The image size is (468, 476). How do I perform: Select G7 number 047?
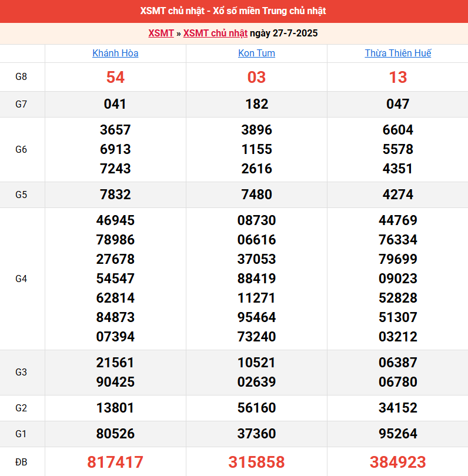(x=398, y=104)
